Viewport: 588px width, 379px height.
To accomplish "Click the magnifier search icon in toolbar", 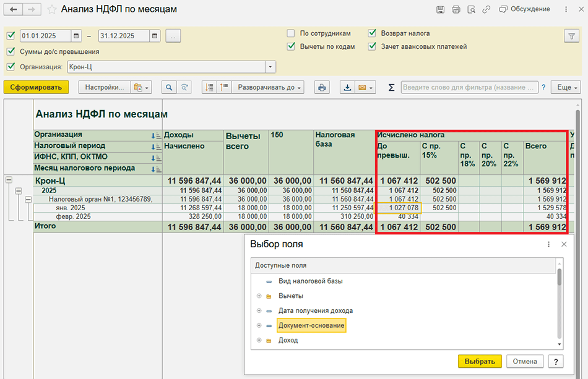I will [x=168, y=88].
